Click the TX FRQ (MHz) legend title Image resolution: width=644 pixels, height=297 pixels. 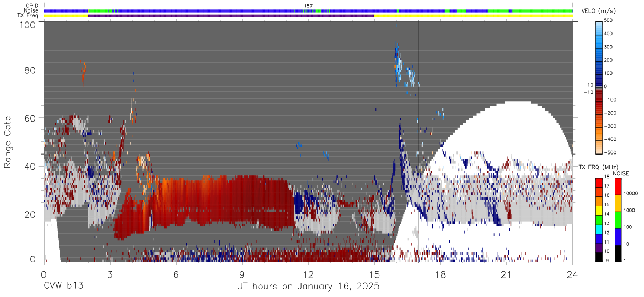coord(598,167)
